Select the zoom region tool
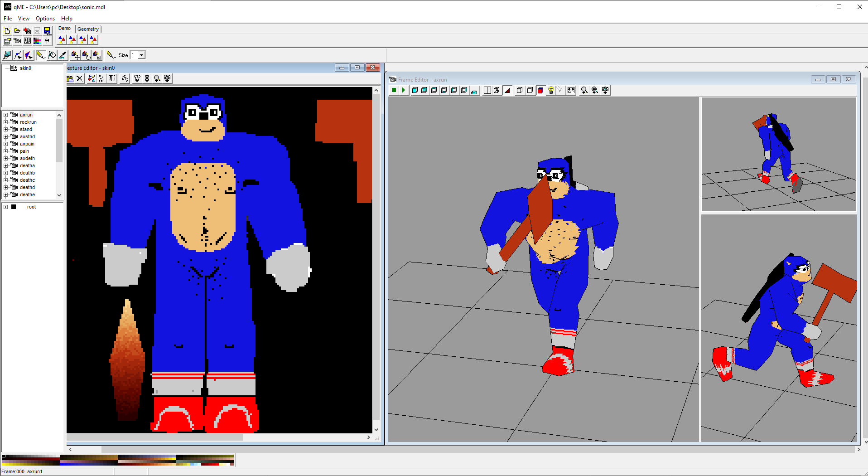Image resolution: width=868 pixels, height=476 pixels. pos(7,55)
